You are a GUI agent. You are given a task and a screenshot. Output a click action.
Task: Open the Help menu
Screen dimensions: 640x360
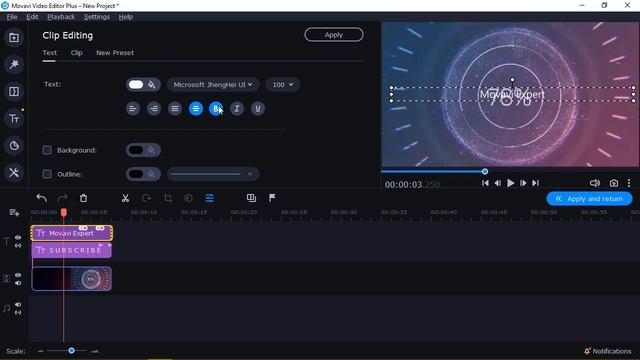click(126, 17)
